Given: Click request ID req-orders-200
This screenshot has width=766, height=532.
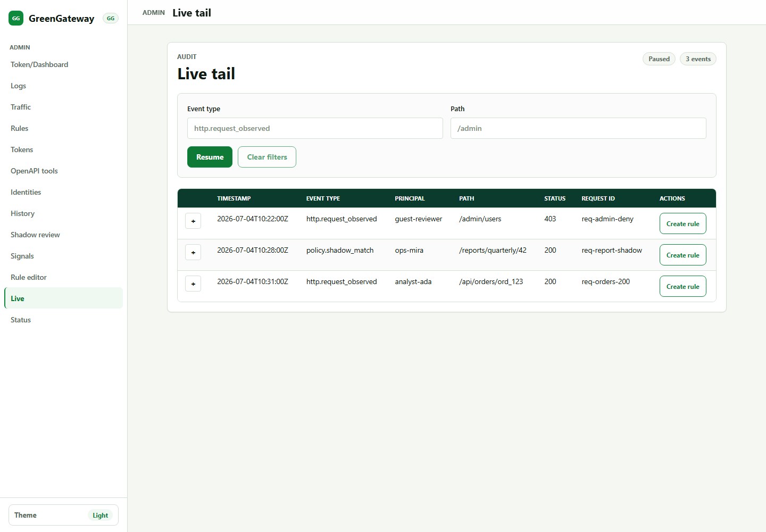Looking at the screenshot, I should [x=606, y=281].
